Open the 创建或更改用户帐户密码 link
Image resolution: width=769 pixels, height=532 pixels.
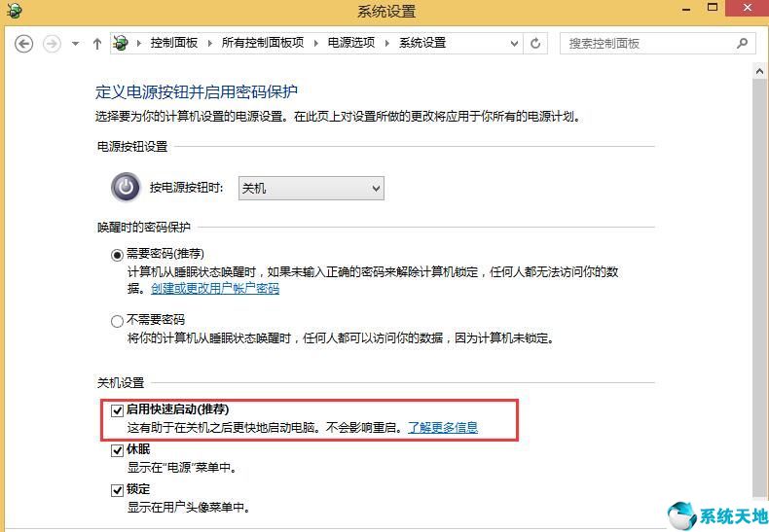[215, 289]
